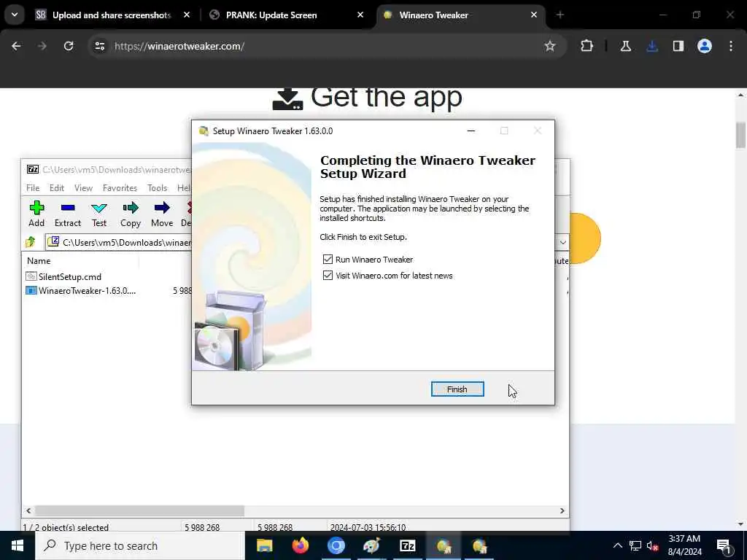Open Chrome Labs flask icon
The height and width of the screenshot is (560, 747).
pyautogui.click(x=626, y=46)
